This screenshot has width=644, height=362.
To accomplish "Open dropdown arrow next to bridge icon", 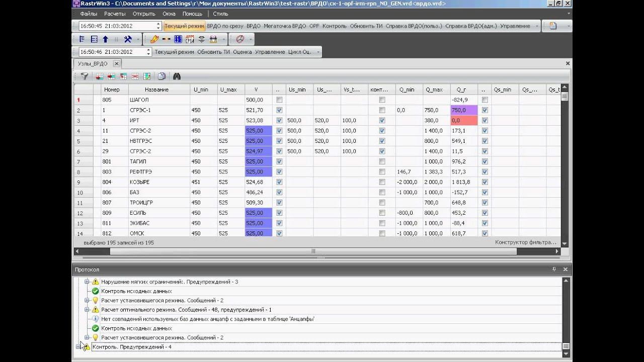I will point(223,39).
